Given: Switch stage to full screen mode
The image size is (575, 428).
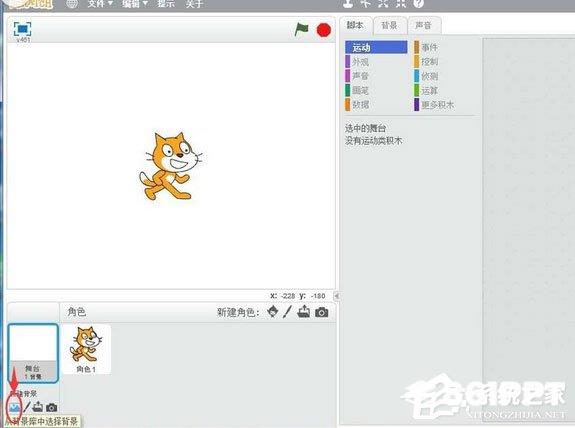Looking at the screenshot, I should 22,29.
